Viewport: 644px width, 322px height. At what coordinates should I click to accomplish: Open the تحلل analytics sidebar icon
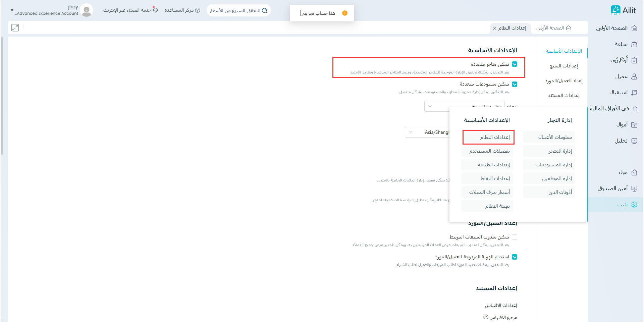634,141
